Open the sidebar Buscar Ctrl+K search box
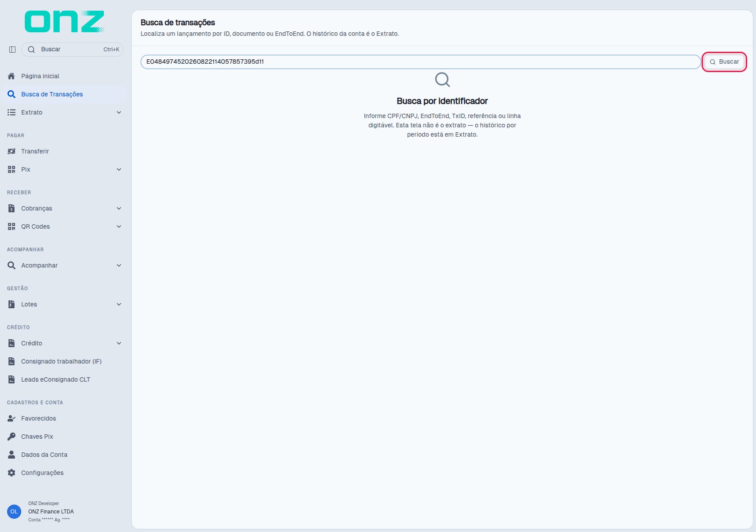This screenshot has height=532, width=756. pos(72,50)
